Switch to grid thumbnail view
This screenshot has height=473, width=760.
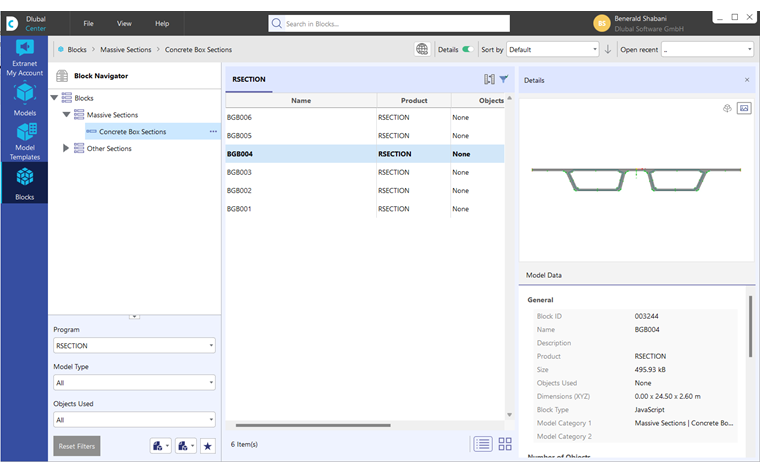pyautogui.click(x=505, y=444)
